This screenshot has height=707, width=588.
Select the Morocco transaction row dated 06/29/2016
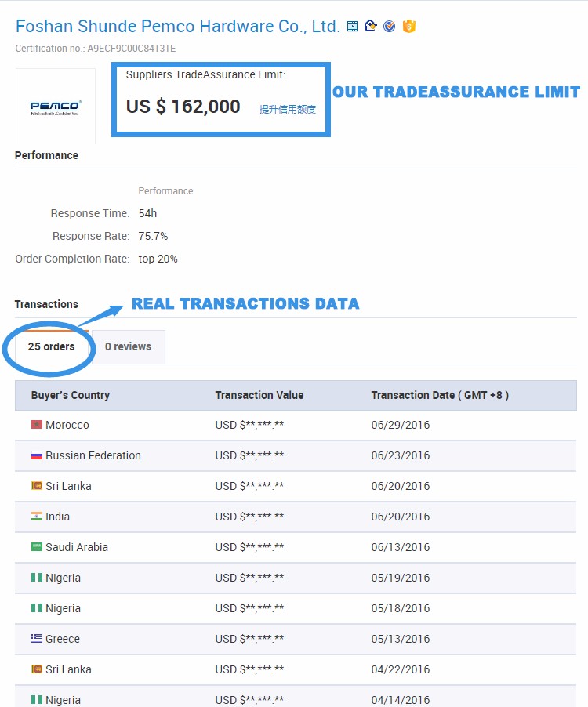click(x=296, y=425)
